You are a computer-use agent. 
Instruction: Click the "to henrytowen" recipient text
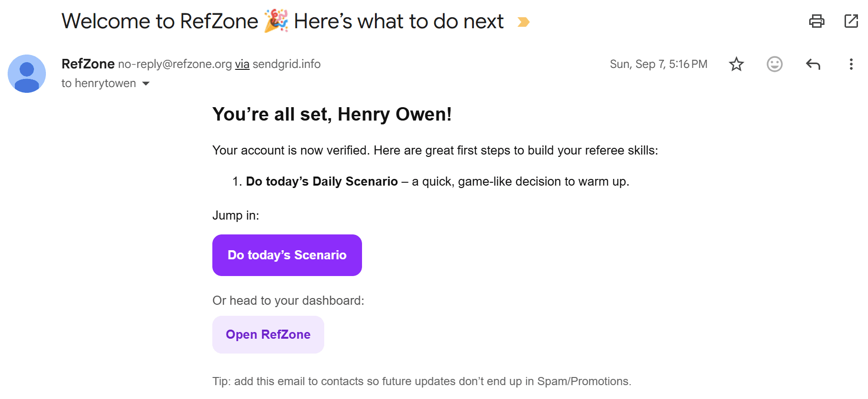[x=99, y=83]
